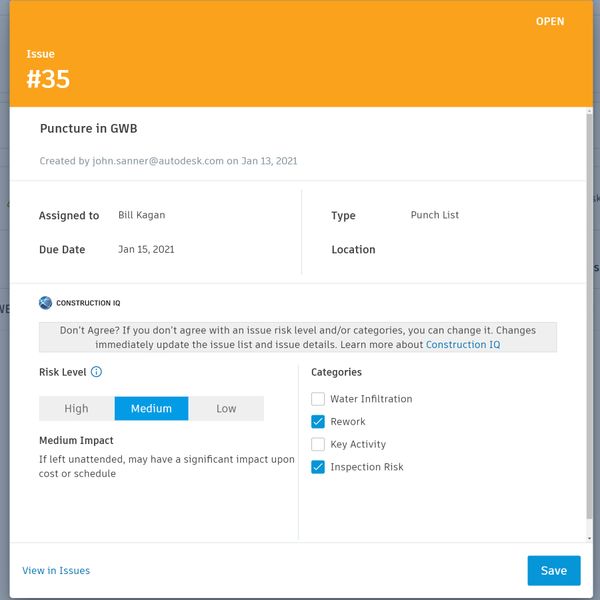Click the OPEN status label

tap(550, 22)
